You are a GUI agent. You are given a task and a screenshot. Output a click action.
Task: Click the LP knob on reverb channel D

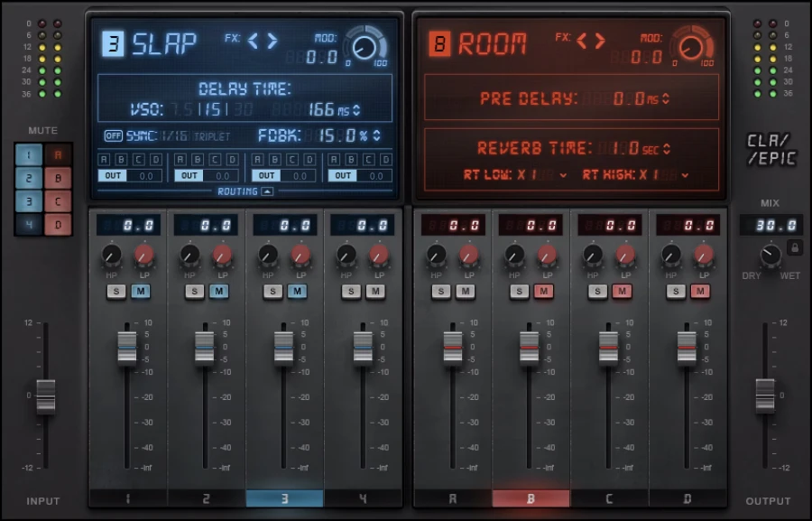[x=703, y=255]
